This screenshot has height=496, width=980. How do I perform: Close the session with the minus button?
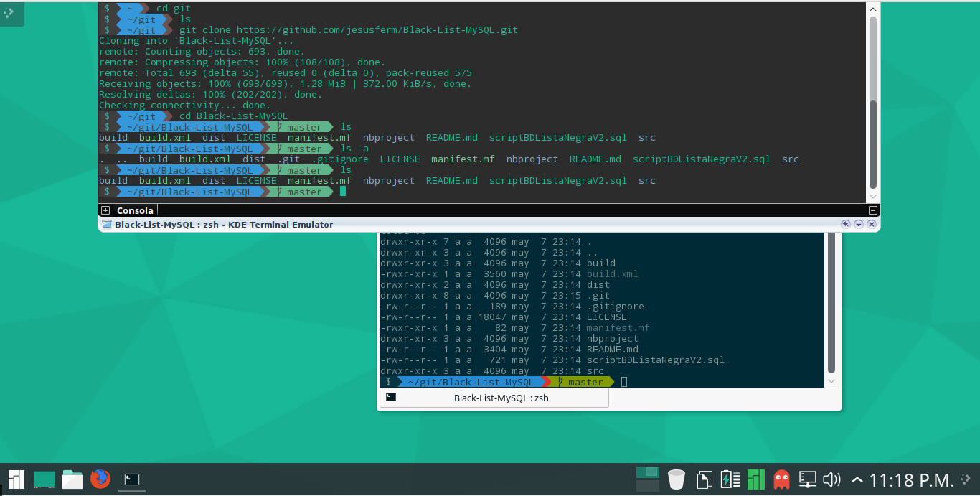[873, 210]
